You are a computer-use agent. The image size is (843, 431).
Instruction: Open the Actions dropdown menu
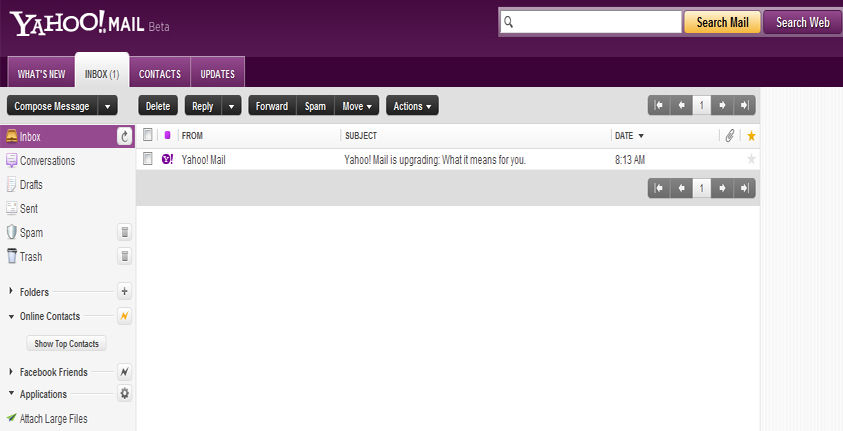[x=412, y=106]
